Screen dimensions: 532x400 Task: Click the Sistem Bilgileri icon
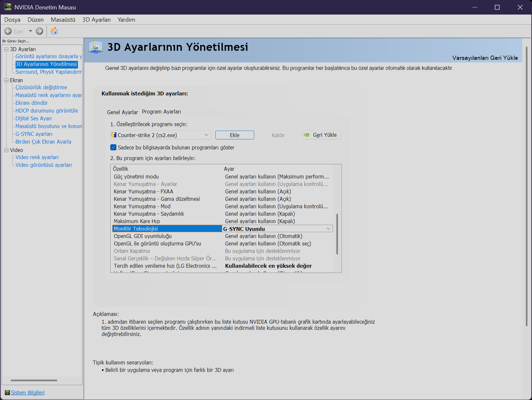7,393
